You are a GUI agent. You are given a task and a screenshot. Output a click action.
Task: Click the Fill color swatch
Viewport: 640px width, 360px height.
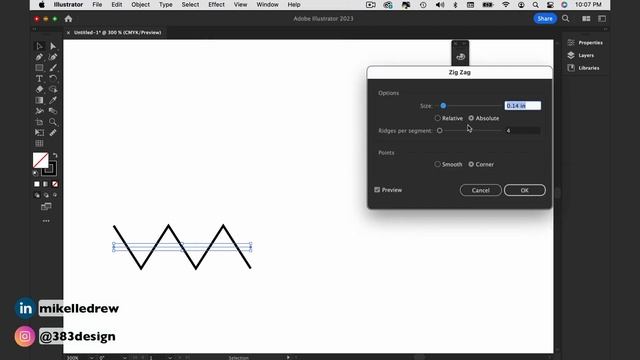coord(40,160)
